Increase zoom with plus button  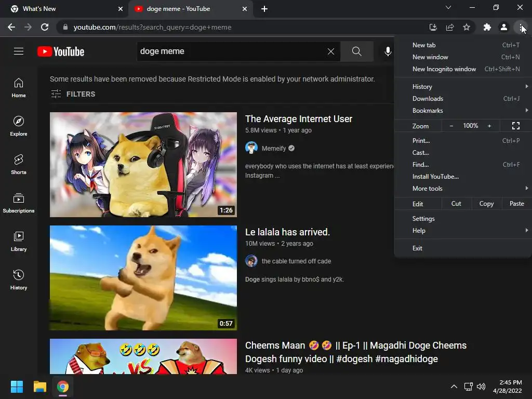[x=489, y=126]
